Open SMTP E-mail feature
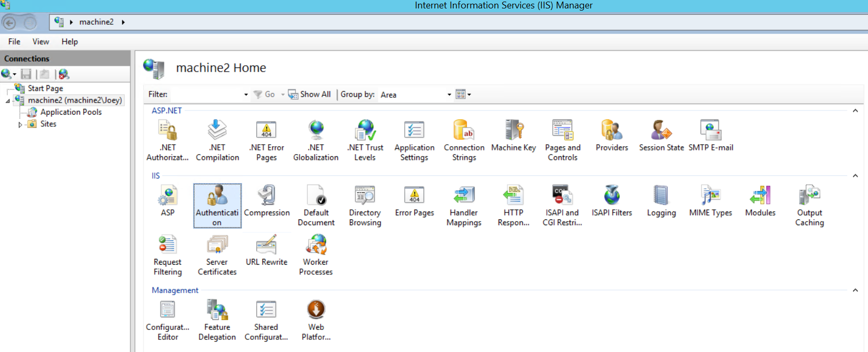 pyautogui.click(x=711, y=136)
